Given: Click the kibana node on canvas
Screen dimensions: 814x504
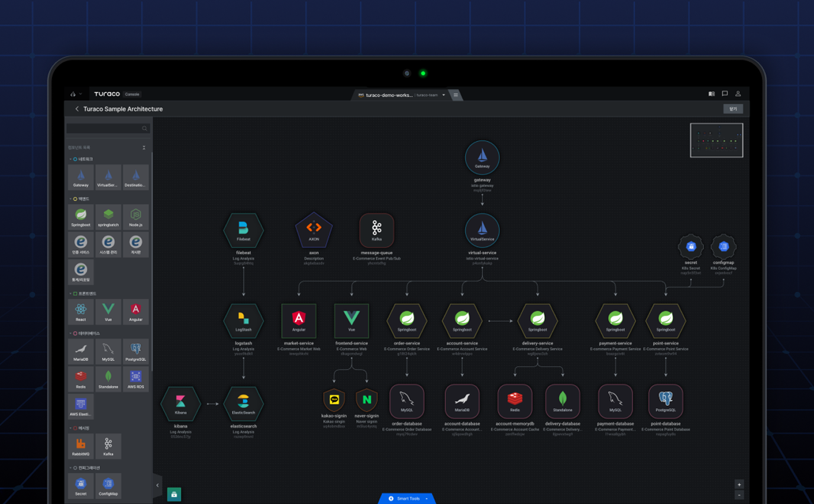Looking at the screenshot, I should click(180, 404).
